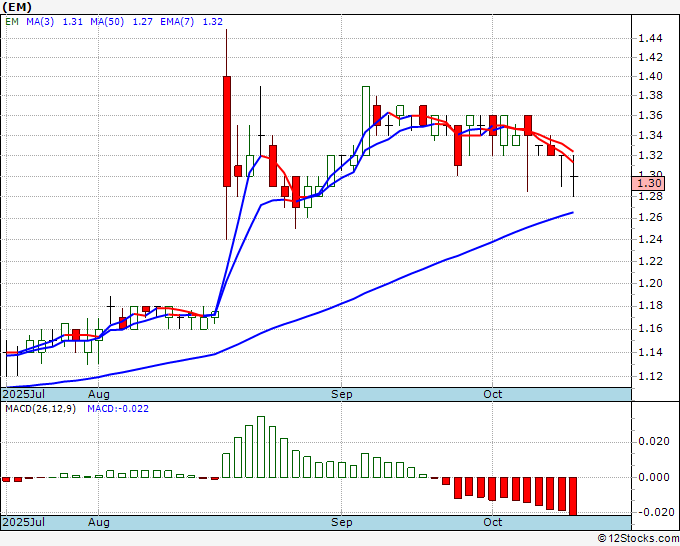This screenshot has height=546, width=680.
Task: Click the tall red spike candlestick near 1.40
Action: pyautogui.click(x=227, y=131)
